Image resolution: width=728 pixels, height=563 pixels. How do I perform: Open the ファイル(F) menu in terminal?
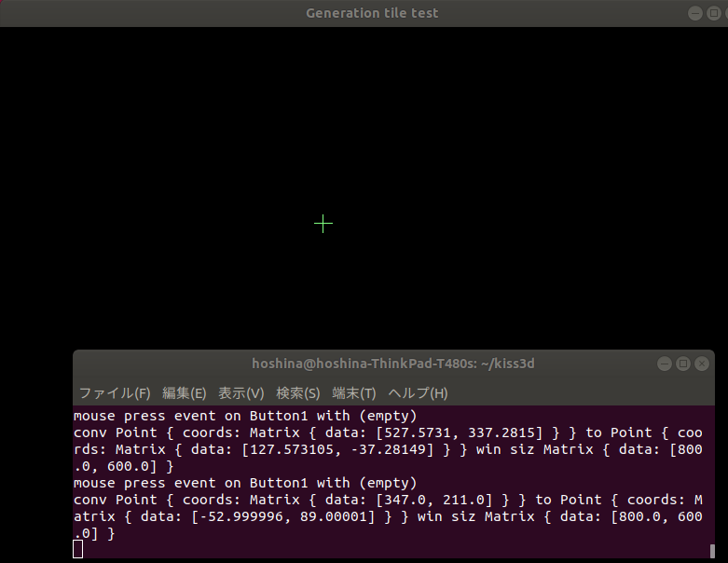[115, 393]
